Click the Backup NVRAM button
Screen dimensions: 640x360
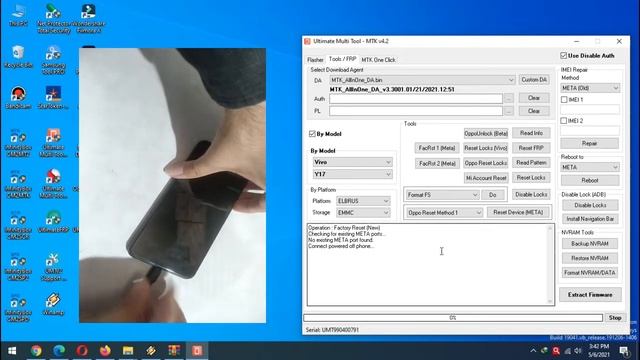pos(589,244)
